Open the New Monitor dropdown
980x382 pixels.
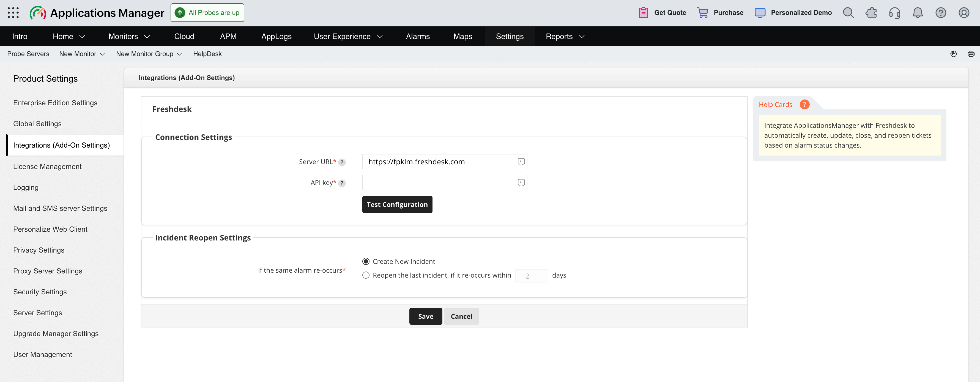(x=82, y=54)
